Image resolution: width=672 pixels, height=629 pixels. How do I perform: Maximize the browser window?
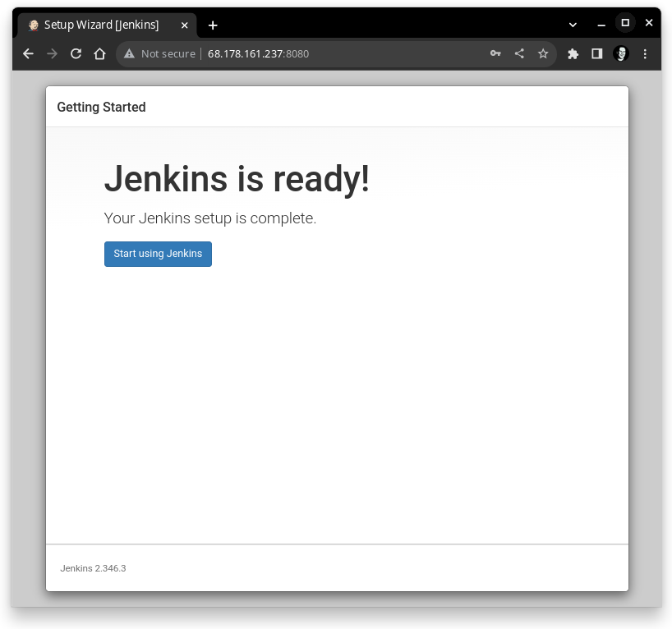pyautogui.click(x=625, y=23)
